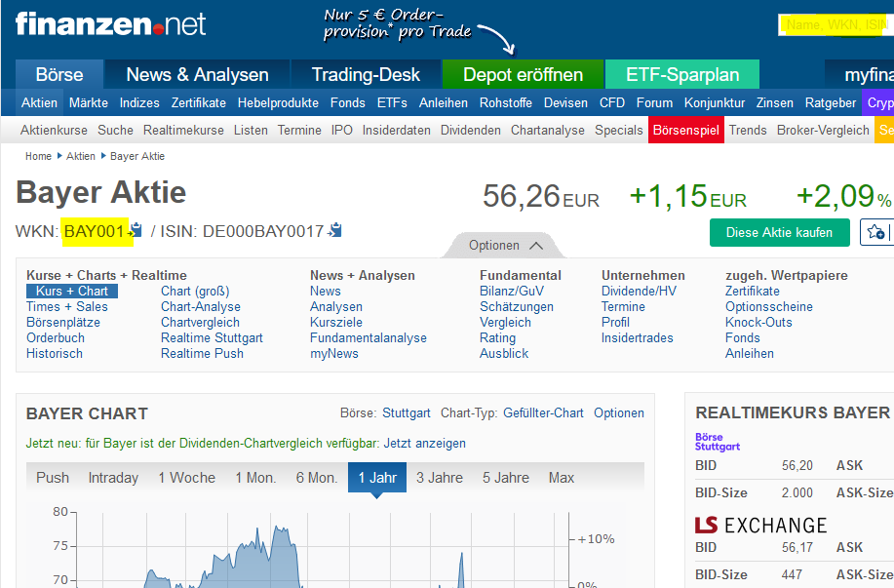Select Aktien in blue navigation bar
This screenshot has width=894, height=588.
point(39,102)
